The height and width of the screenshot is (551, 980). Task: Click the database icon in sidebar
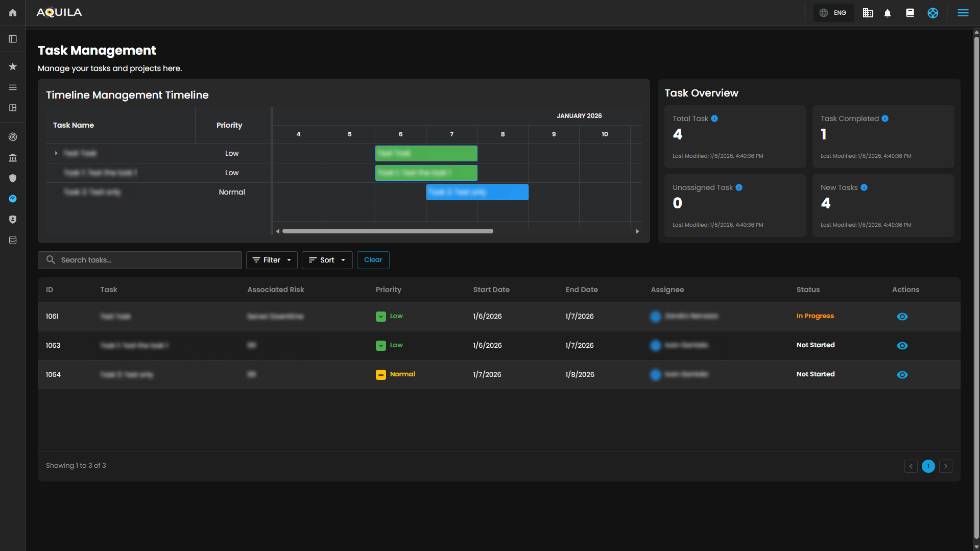pos(13,240)
